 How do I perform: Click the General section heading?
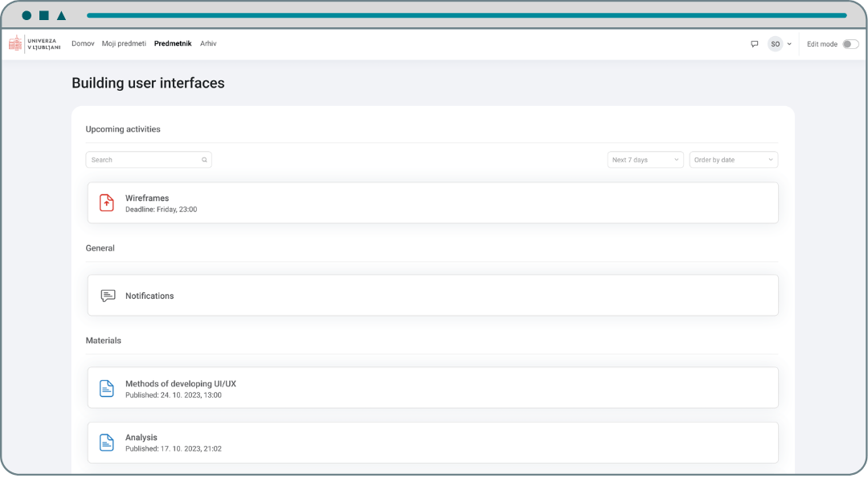pos(100,248)
